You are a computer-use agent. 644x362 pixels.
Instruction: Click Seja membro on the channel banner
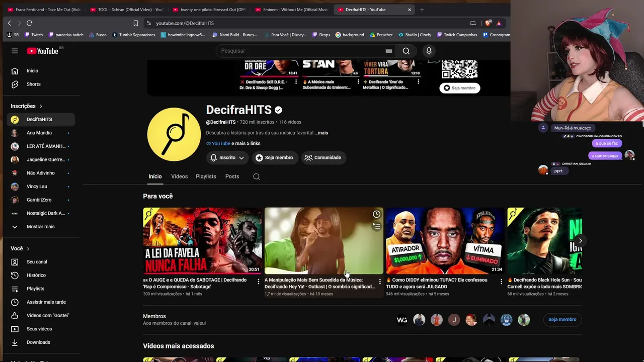[459, 88]
